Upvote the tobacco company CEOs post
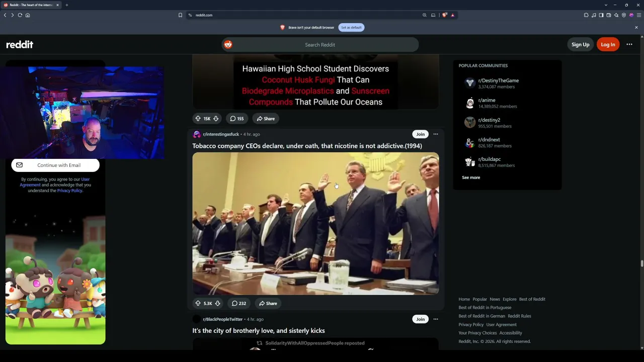Screen dimensions: 644x362 tap(198, 303)
